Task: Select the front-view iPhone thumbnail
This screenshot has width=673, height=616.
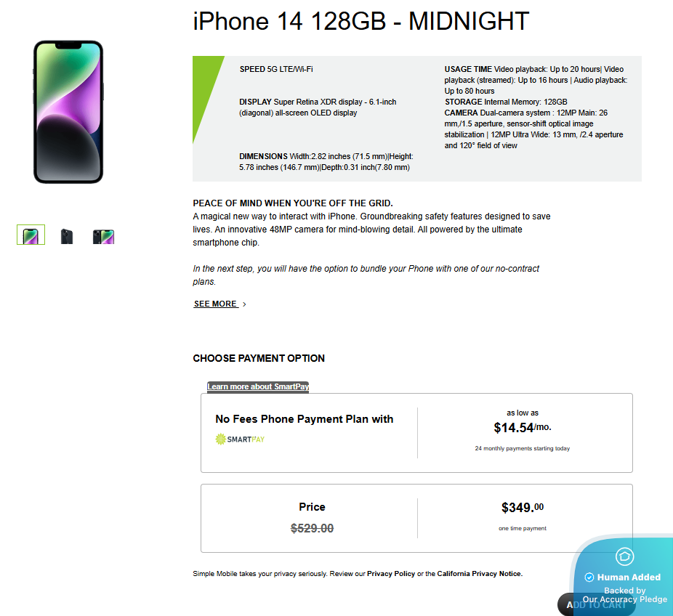Action: click(x=31, y=235)
